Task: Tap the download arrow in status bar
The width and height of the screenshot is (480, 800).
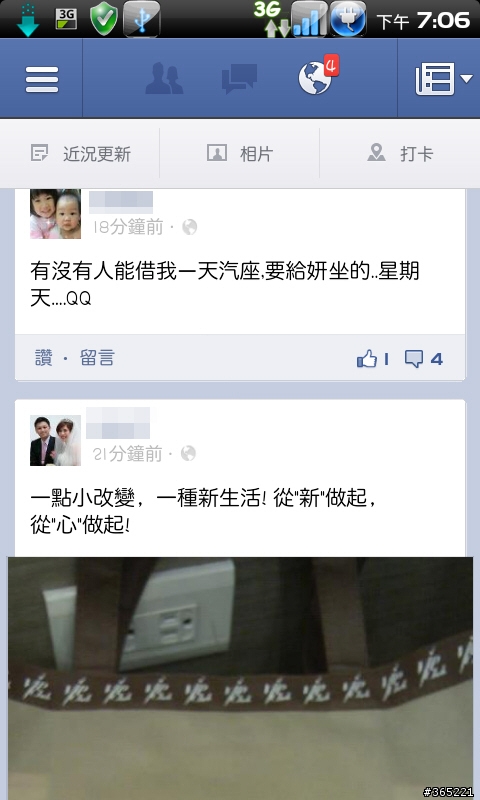Action: (28, 19)
